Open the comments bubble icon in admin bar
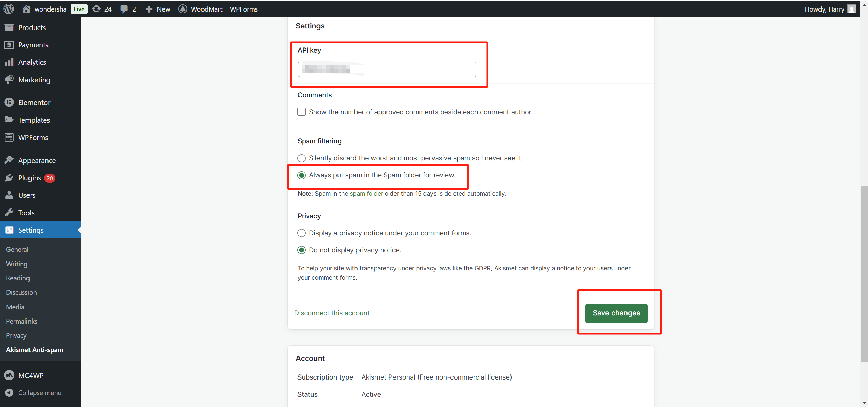The width and height of the screenshot is (868, 407). 124,9
